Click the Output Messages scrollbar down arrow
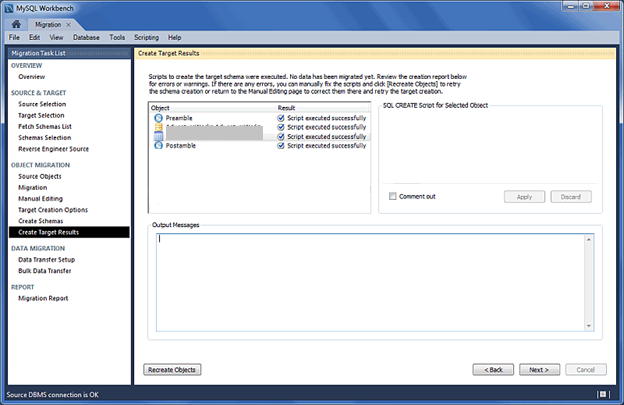The height and width of the screenshot is (405, 624). (590, 325)
